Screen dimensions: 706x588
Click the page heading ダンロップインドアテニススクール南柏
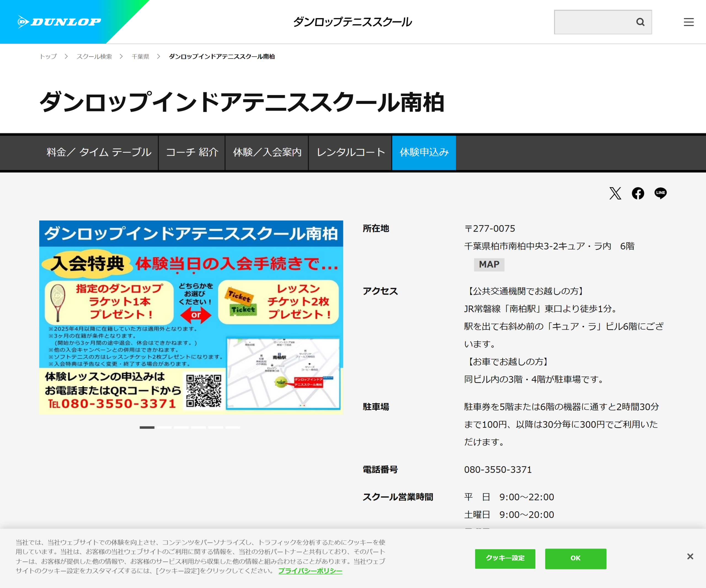pos(242,102)
